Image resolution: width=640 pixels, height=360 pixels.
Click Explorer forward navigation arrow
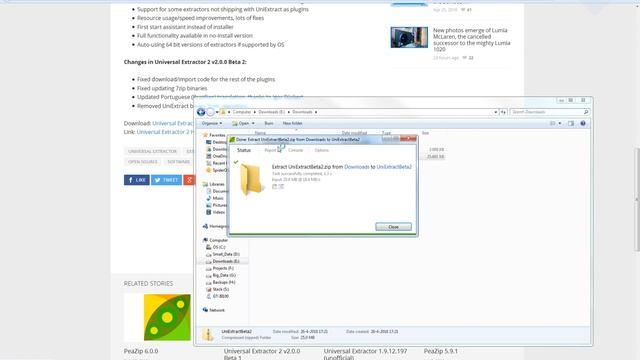coord(210,112)
